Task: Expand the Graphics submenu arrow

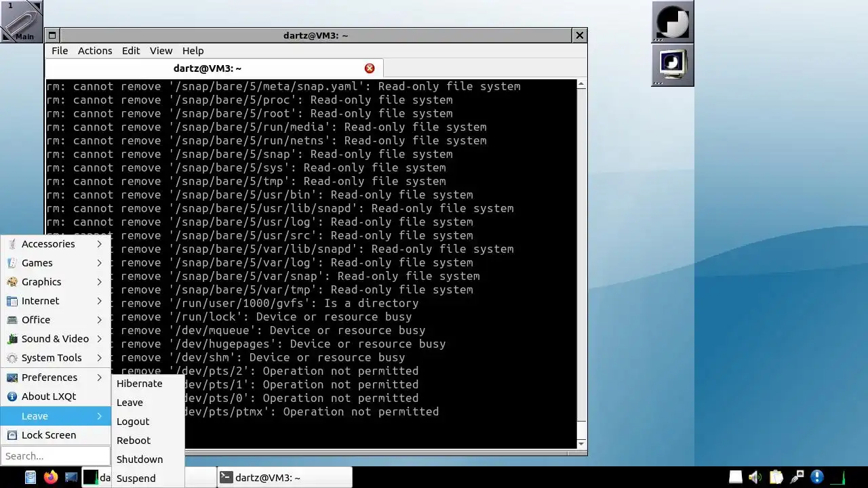Action: [100, 282]
